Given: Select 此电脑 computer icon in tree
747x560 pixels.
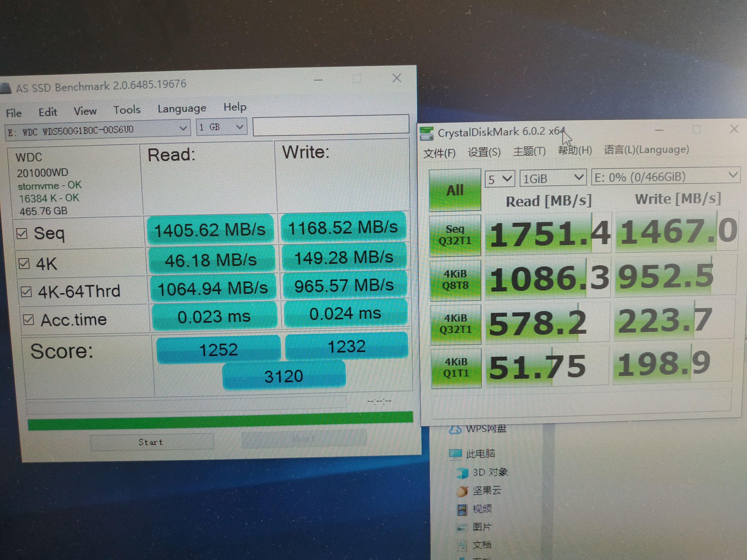Looking at the screenshot, I should pos(455,453).
